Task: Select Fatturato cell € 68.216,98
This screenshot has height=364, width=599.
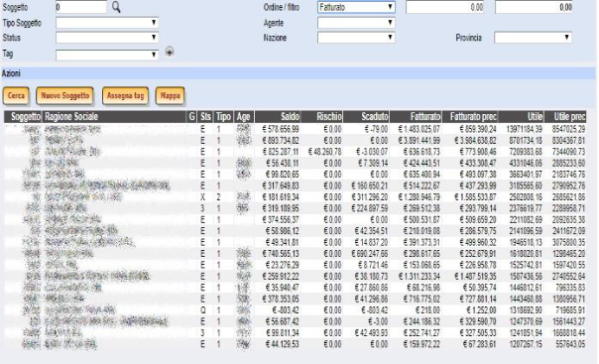Action: pos(423,288)
